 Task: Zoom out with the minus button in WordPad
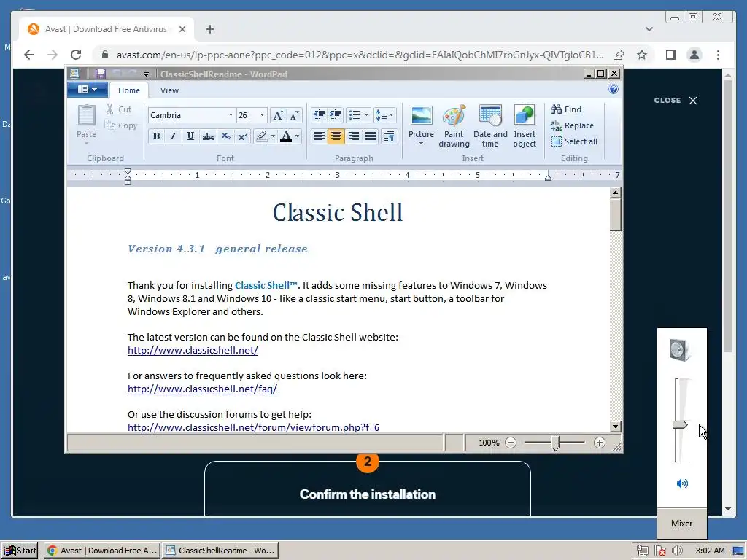tap(511, 443)
